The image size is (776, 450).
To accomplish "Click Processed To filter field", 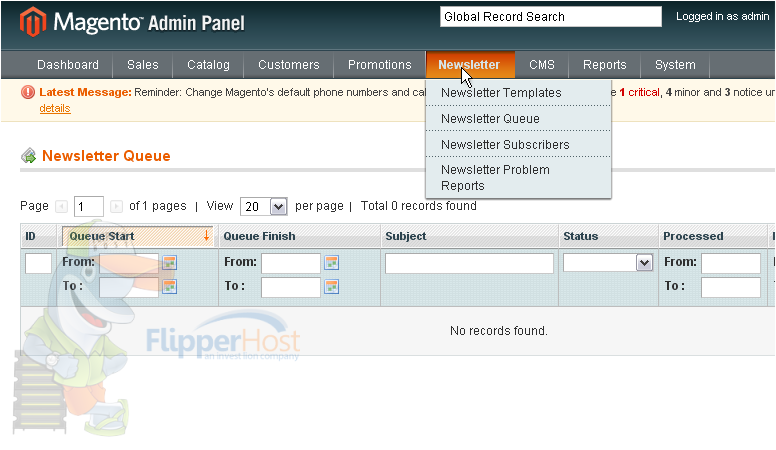I will coord(731,287).
